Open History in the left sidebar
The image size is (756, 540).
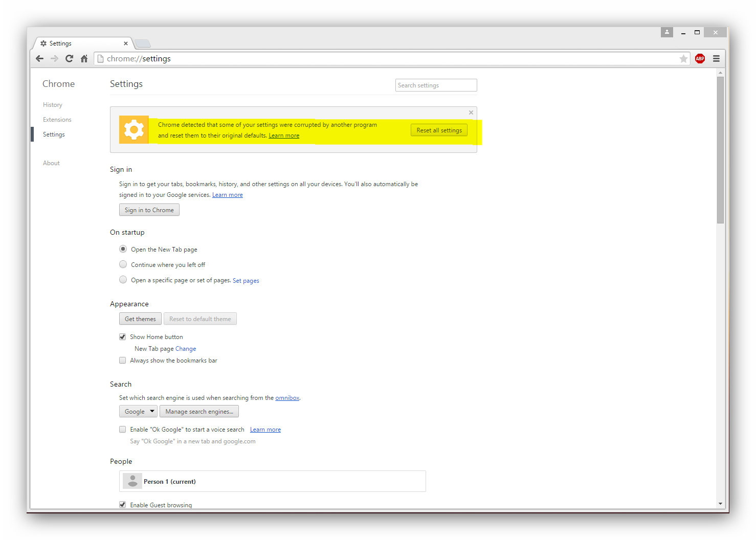pyautogui.click(x=53, y=105)
